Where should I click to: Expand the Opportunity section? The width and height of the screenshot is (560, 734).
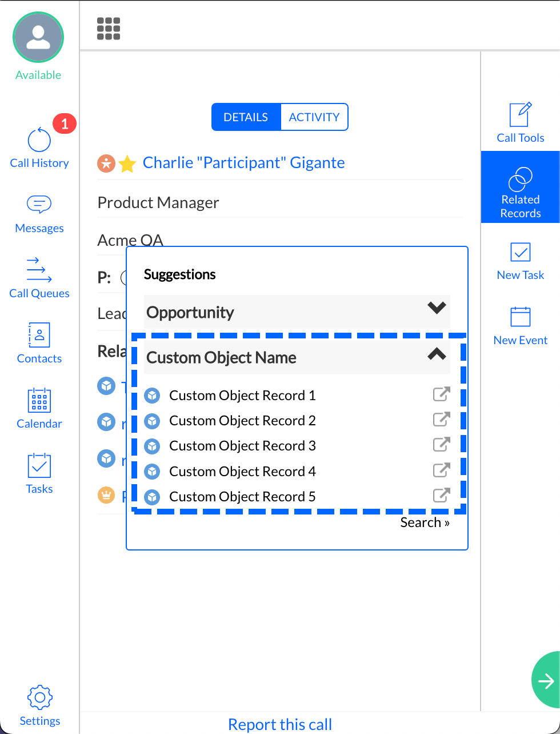(x=437, y=309)
